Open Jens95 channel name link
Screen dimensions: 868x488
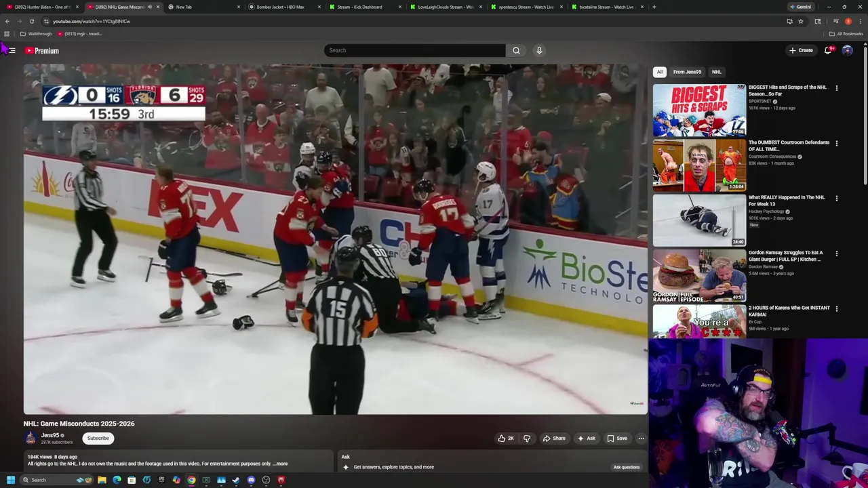[x=50, y=435]
